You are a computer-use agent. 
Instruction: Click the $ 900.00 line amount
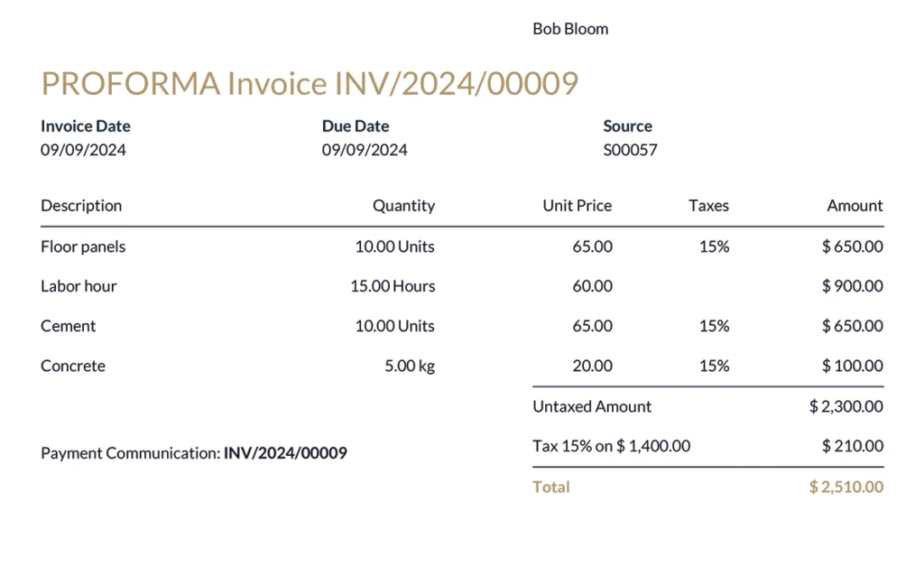pos(852,286)
